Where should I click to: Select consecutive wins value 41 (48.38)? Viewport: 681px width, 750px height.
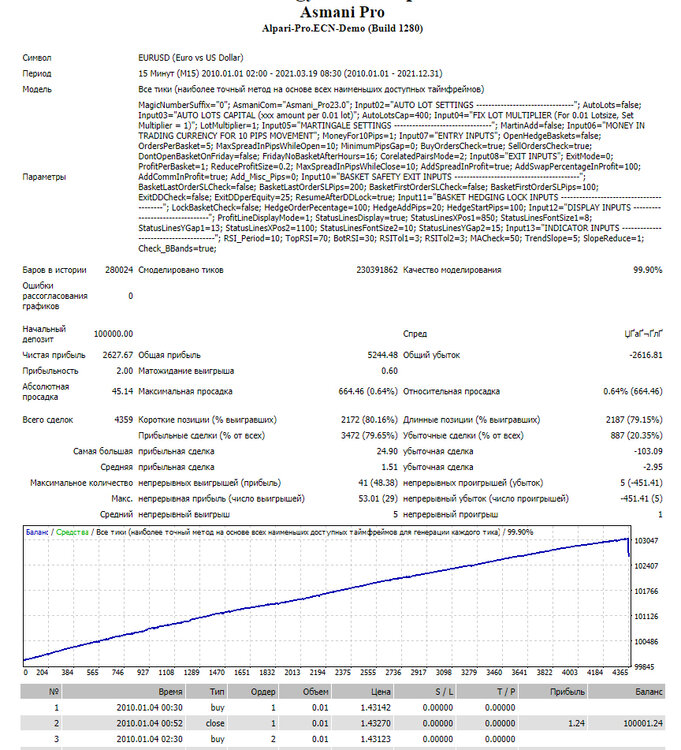coord(378,483)
